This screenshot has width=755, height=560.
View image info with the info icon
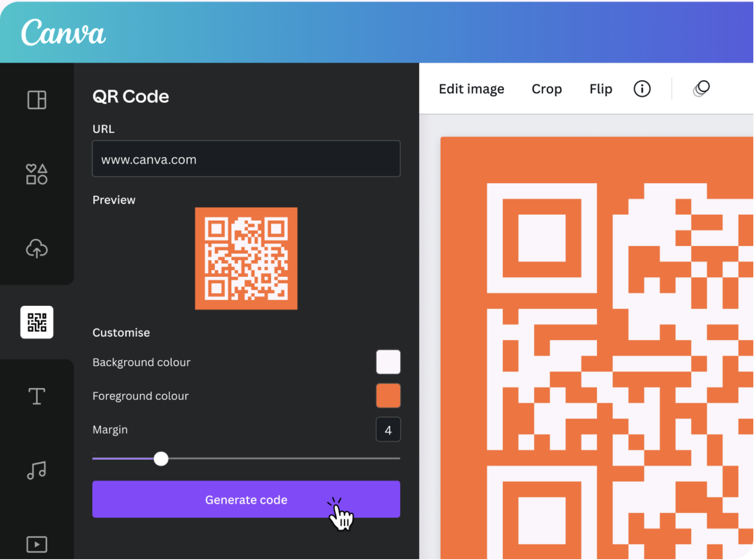click(x=641, y=88)
